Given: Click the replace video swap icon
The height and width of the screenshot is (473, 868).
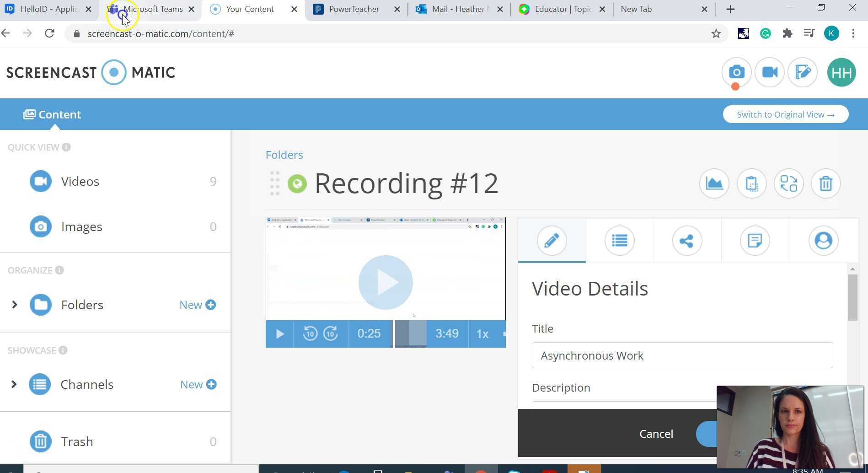Looking at the screenshot, I should (x=788, y=183).
